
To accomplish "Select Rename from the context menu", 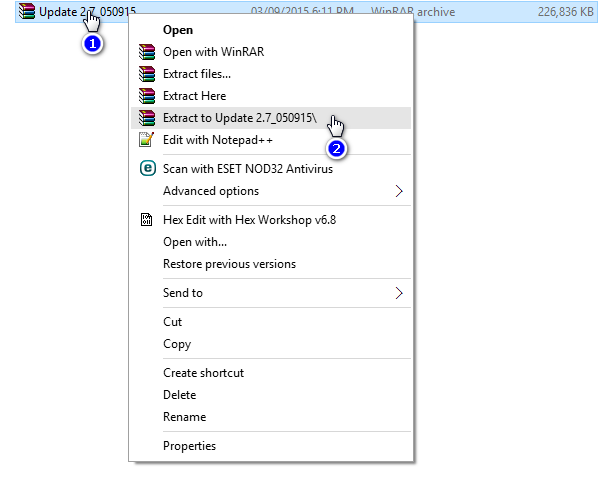I will [x=271, y=417].
